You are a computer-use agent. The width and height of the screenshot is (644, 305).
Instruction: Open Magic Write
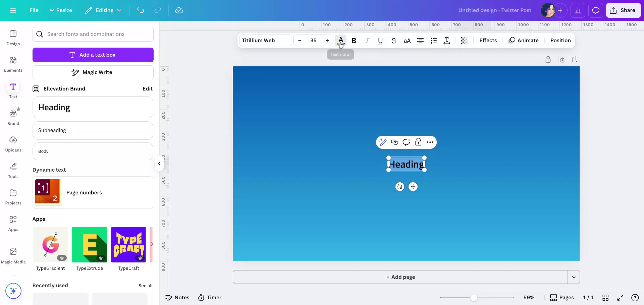pyautogui.click(x=93, y=72)
